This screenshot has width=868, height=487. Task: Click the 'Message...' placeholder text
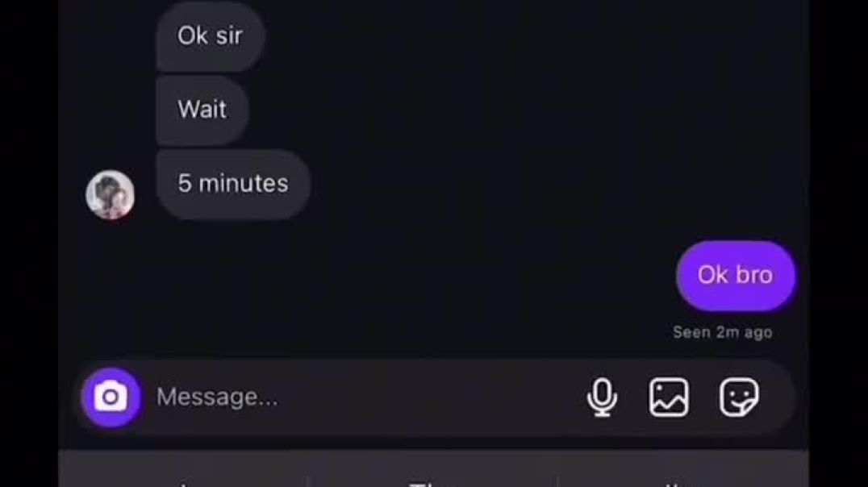(x=217, y=397)
